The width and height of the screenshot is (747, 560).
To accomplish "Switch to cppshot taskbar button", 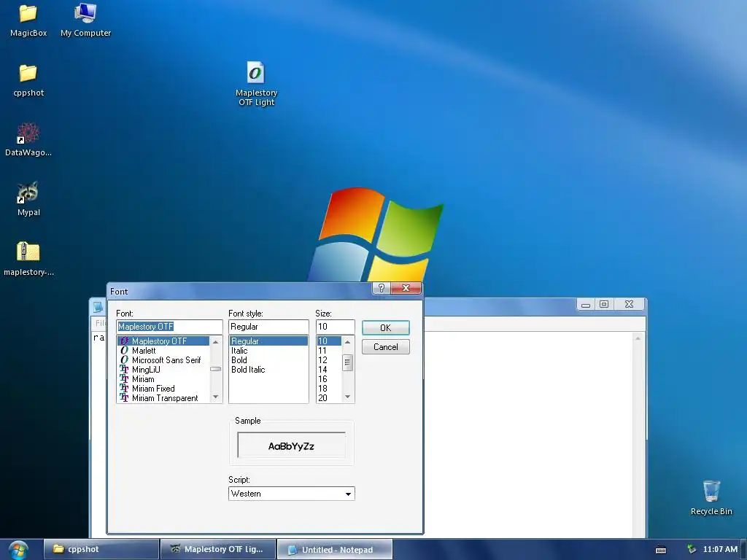I will 101,549.
